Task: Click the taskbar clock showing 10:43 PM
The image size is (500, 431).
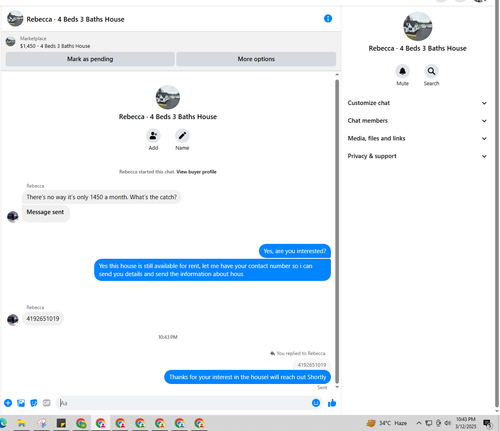Action: click(465, 423)
